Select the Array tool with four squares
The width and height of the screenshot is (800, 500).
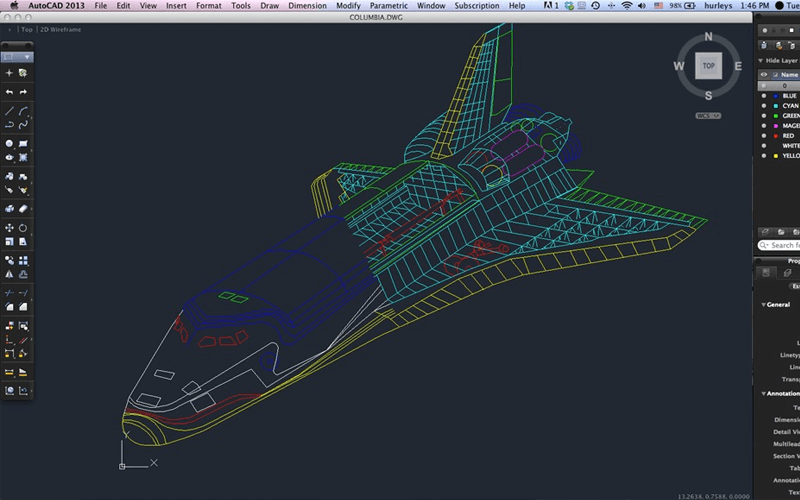pos(23,260)
